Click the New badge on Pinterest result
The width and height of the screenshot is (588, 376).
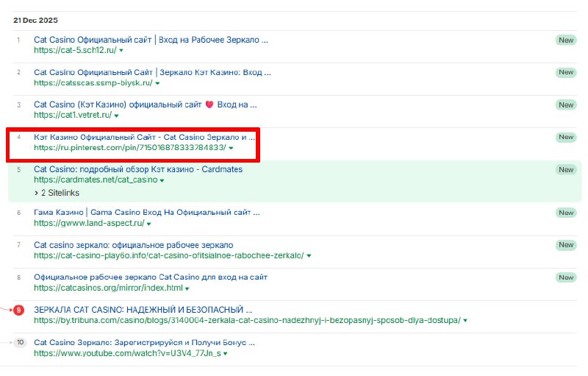point(565,138)
